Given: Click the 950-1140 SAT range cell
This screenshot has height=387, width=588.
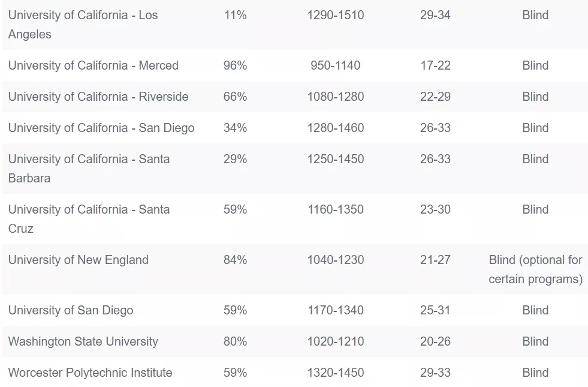Looking at the screenshot, I should (335, 65).
